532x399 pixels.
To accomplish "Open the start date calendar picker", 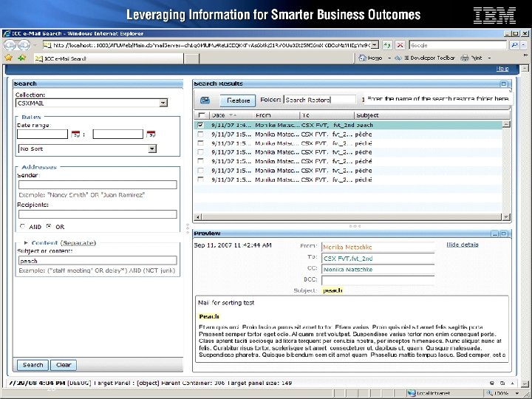I will point(75,134).
